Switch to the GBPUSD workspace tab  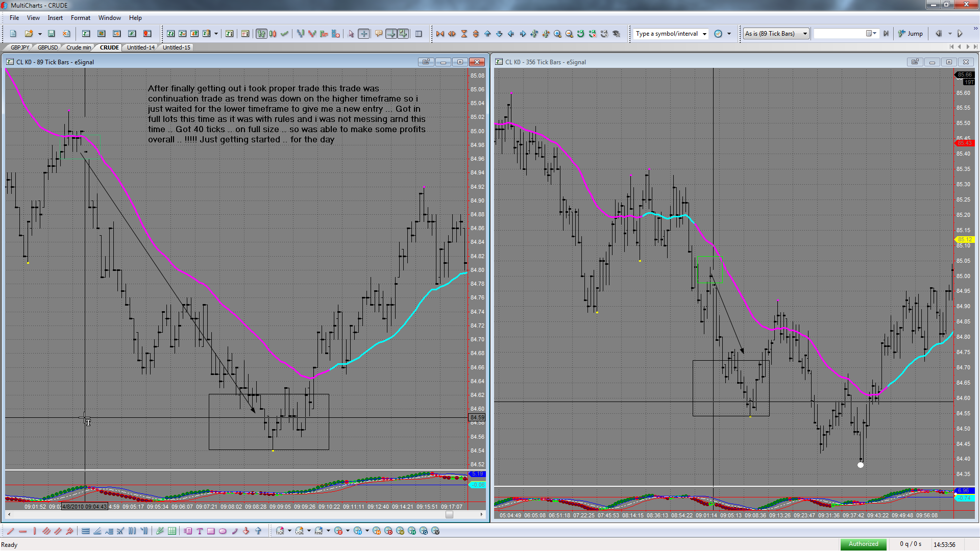[48, 47]
